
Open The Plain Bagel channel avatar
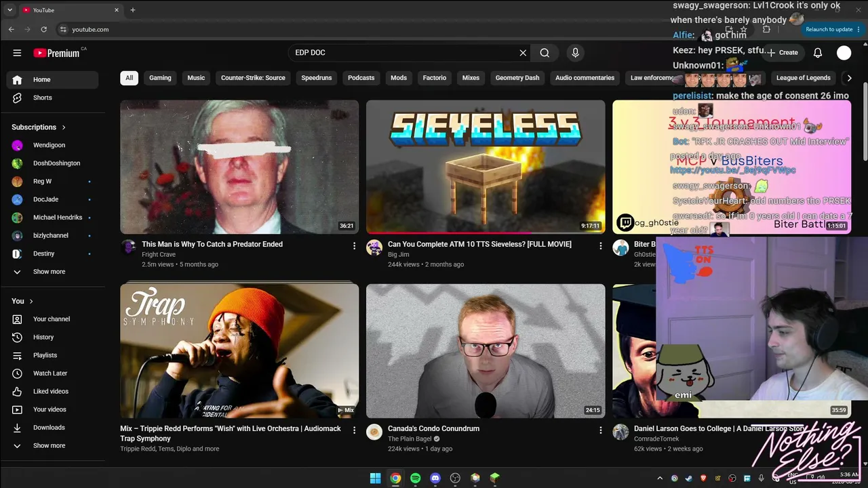point(374,432)
